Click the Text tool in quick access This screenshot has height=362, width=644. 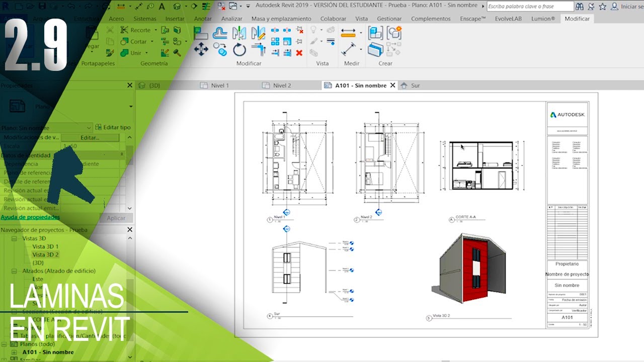point(162,7)
